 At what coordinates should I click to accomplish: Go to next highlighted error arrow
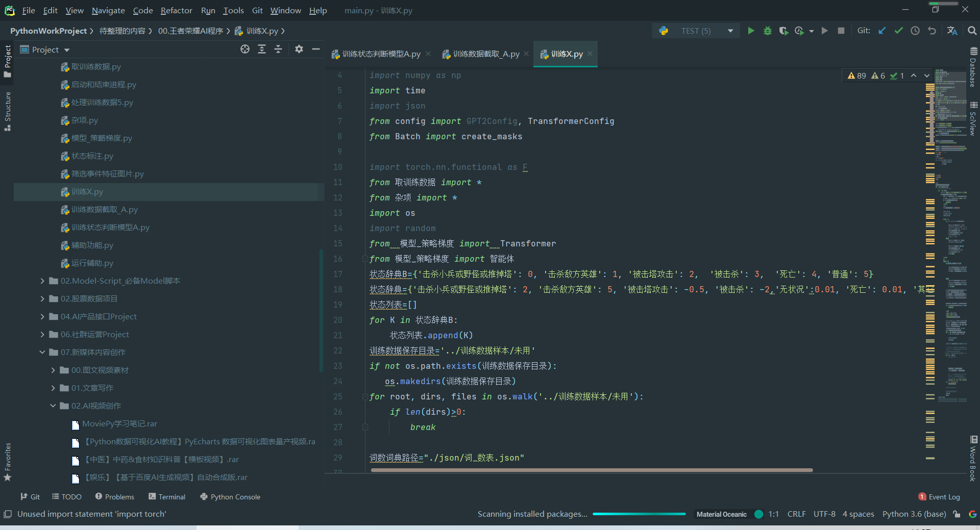point(927,75)
